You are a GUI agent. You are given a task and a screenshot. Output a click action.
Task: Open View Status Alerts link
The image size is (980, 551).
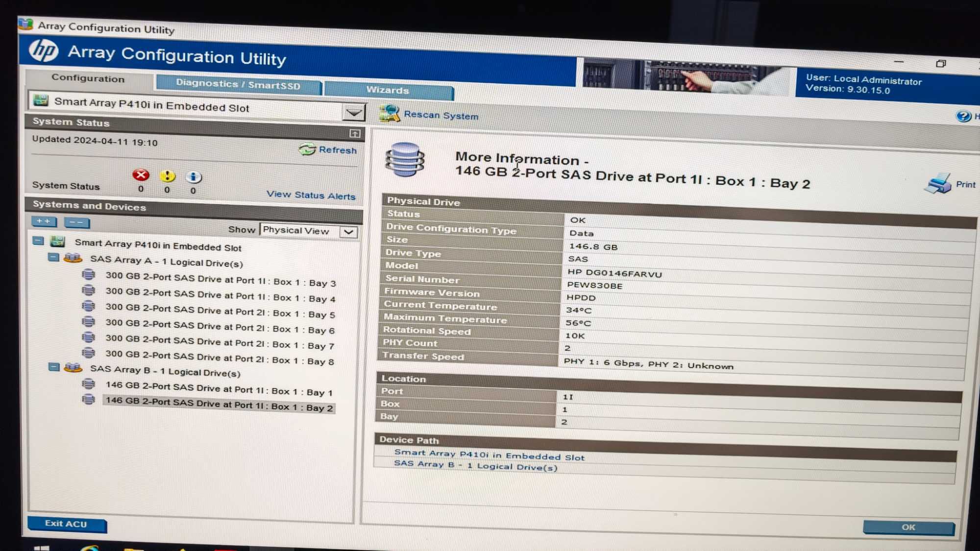(x=311, y=195)
